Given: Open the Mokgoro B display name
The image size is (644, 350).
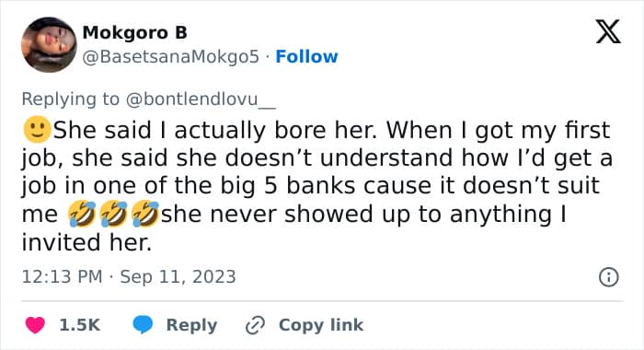Looking at the screenshot, I should pyautogui.click(x=134, y=32).
